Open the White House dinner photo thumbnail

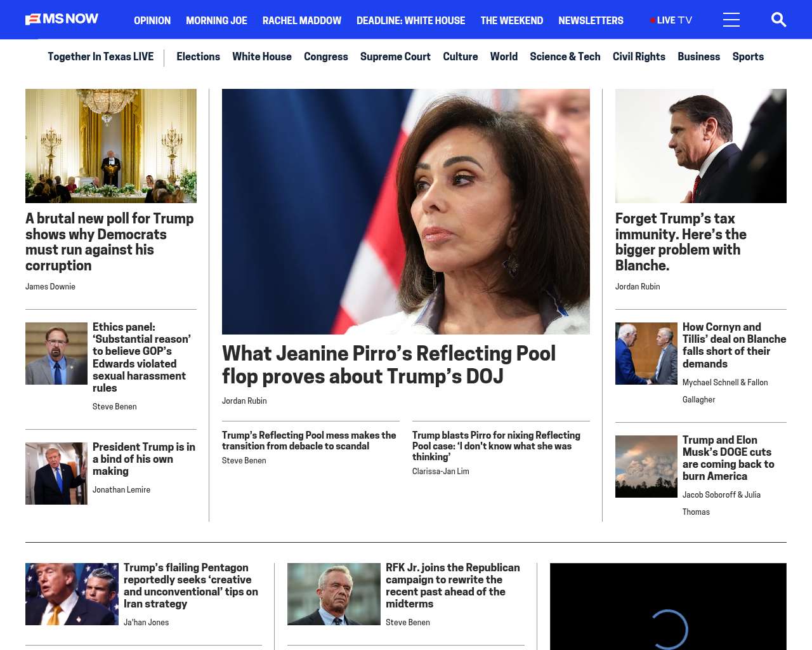pyautogui.click(x=111, y=146)
